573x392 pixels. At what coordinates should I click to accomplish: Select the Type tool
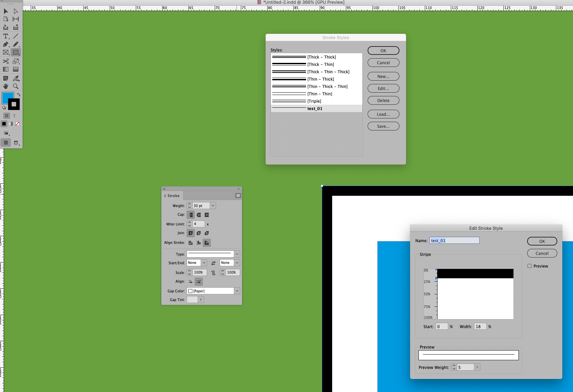click(x=5, y=36)
